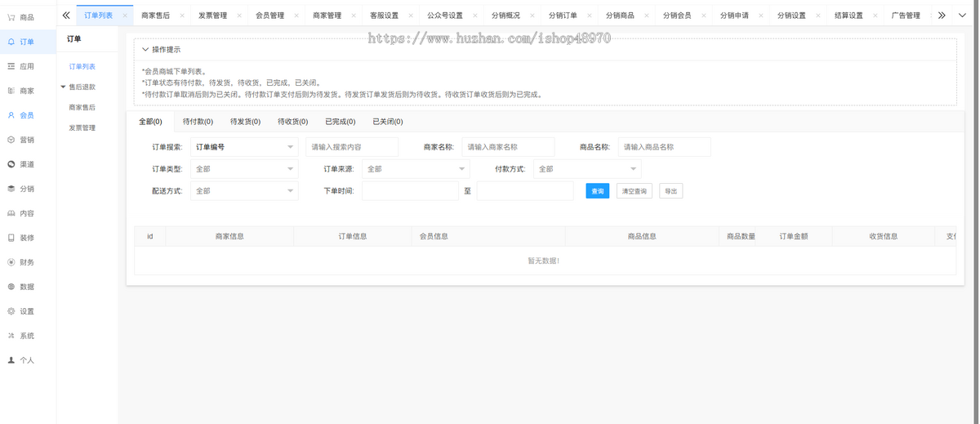Close the 分销概况 tab
This screenshot has width=980, height=424.
pyautogui.click(x=532, y=16)
